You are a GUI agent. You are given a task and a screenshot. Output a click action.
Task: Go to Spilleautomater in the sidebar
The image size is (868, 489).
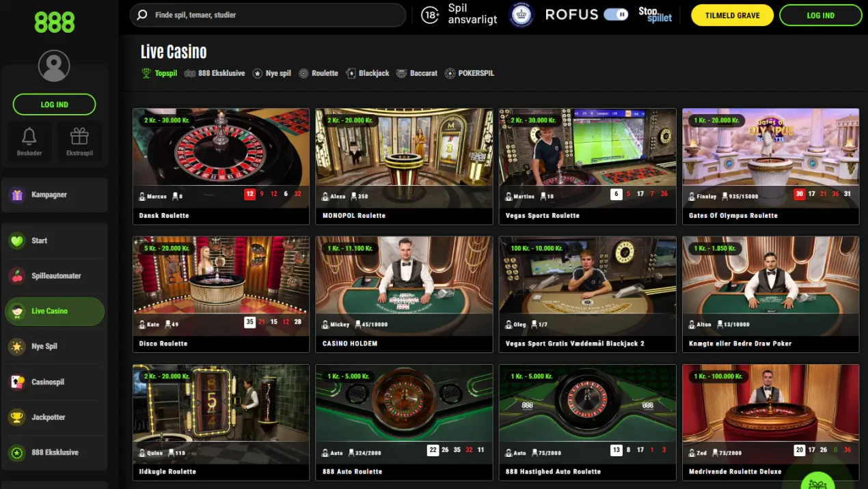tap(55, 276)
